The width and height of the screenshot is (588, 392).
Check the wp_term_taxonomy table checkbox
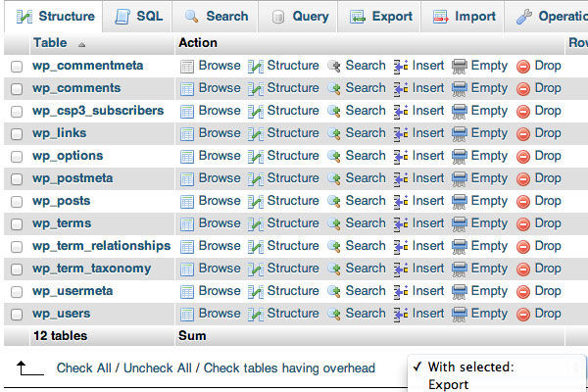[x=17, y=269]
